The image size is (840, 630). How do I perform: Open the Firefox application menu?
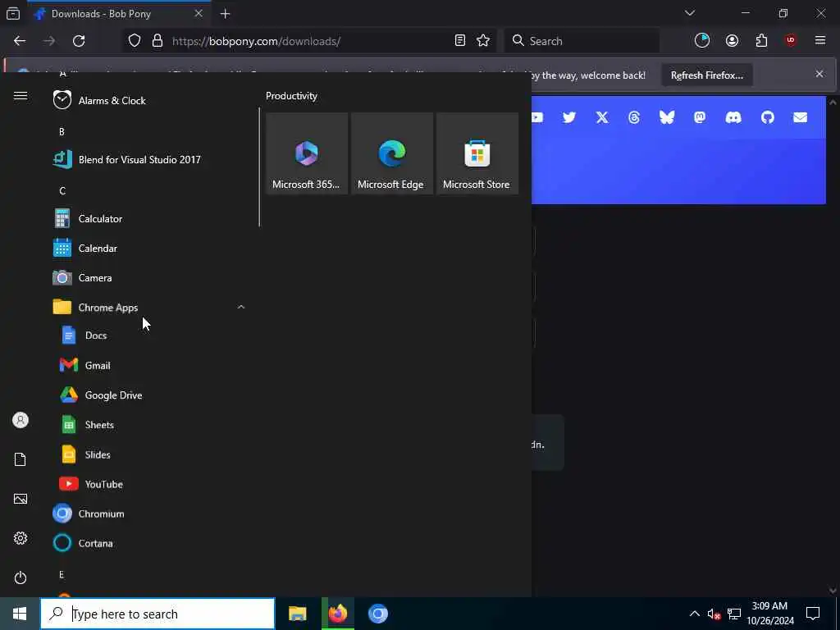(820, 41)
